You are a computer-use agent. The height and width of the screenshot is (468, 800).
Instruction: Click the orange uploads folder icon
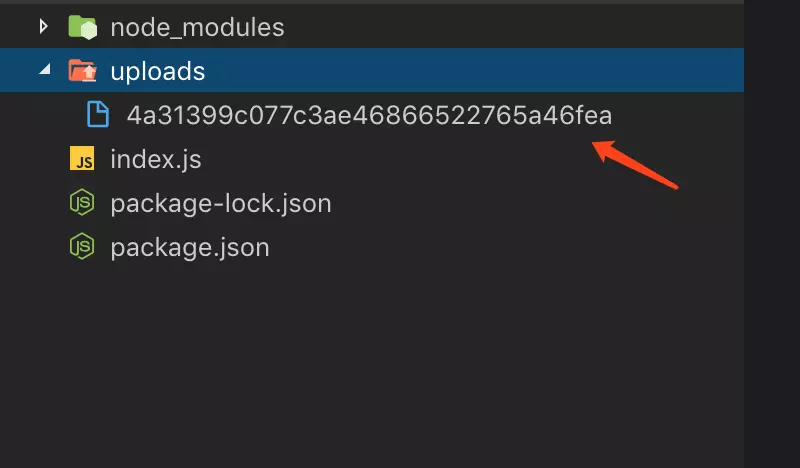pyautogui.click(x=82, y=70)
